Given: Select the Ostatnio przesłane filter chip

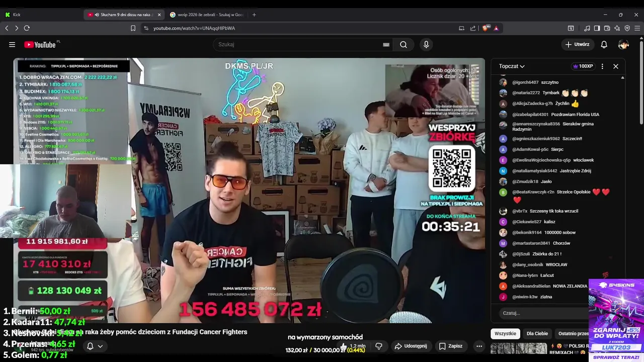Looking at the screenshot, I should tap(572, 333).
